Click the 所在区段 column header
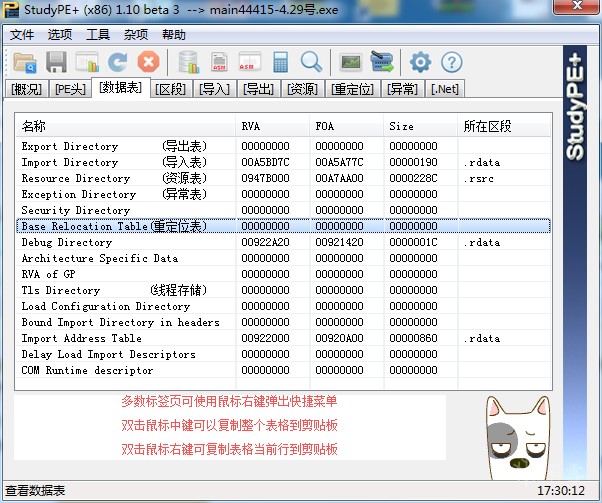 click(504, 126)
